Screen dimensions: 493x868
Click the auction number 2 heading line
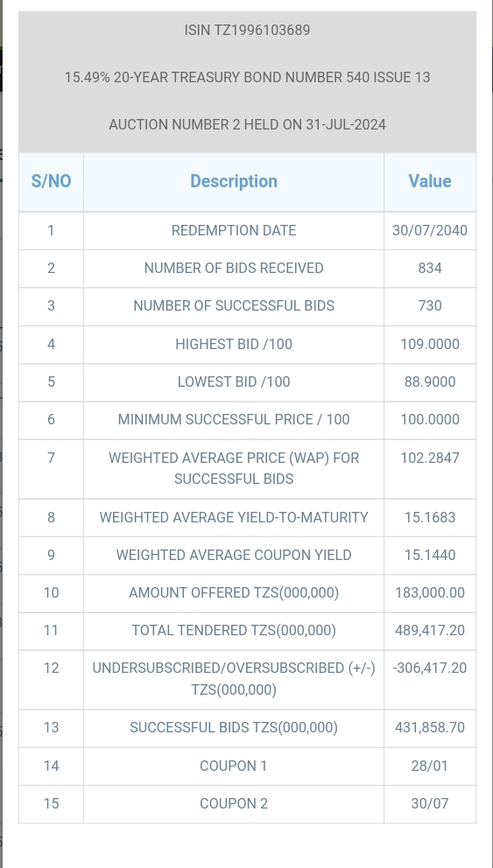247,124
